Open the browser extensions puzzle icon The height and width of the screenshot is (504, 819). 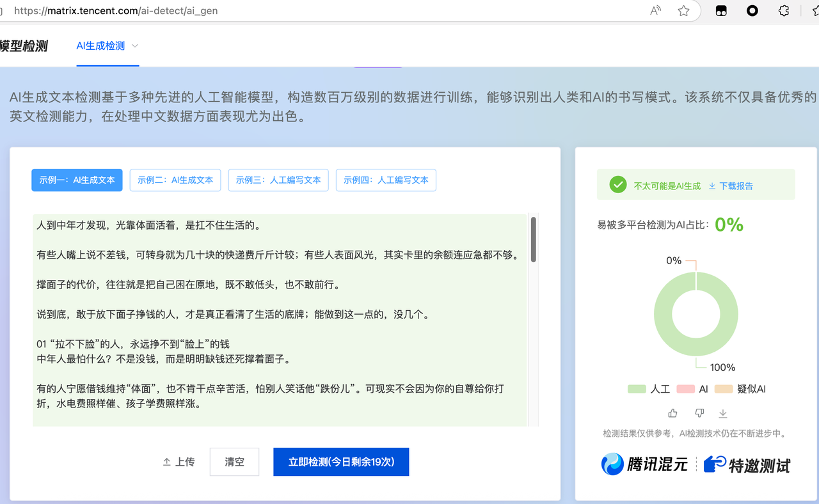coord(783,10)
